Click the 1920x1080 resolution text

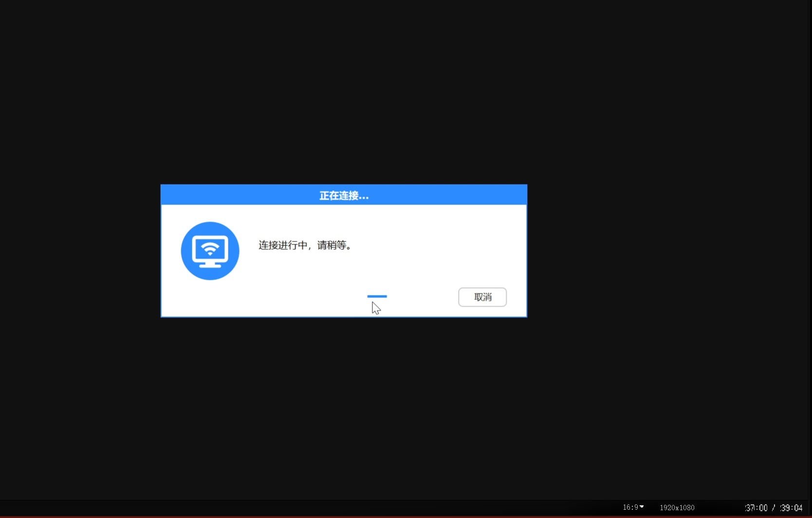click(677, 508)
